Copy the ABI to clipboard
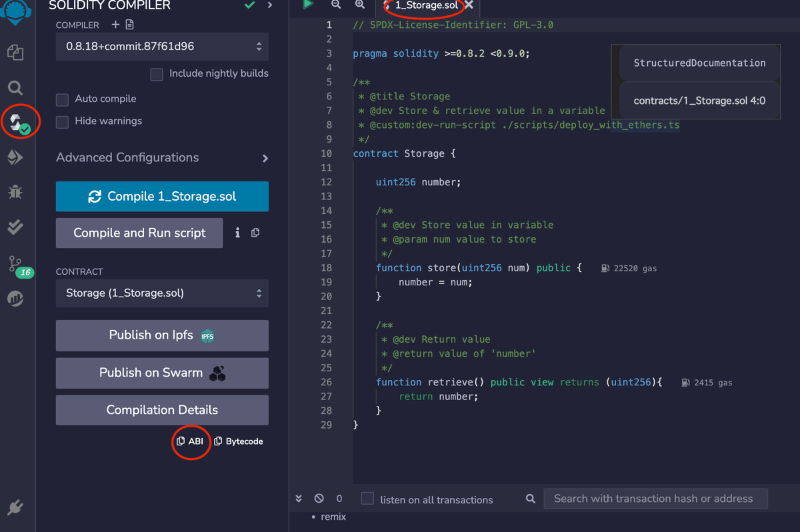800x532 pixels. coord(191,441)
